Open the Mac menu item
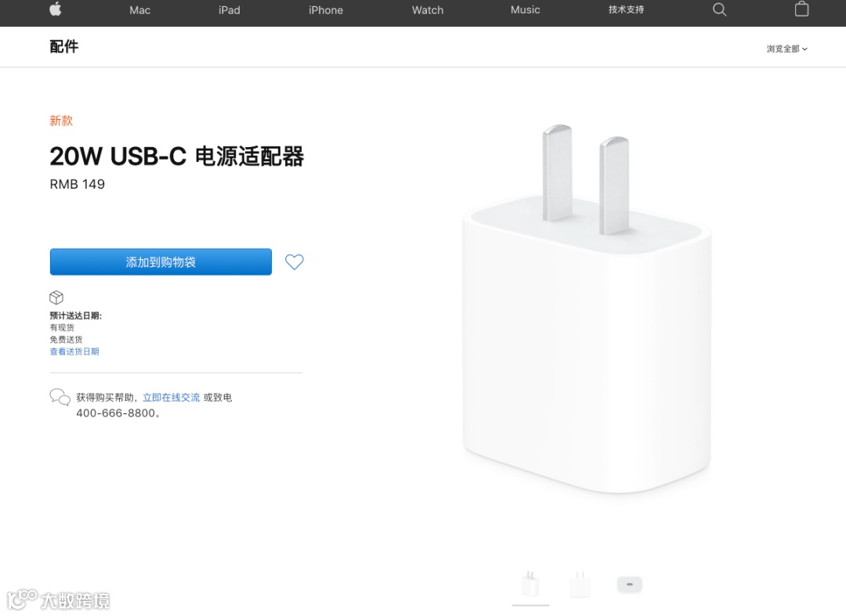This screenshot has width=846, height=616. [139, 9]
